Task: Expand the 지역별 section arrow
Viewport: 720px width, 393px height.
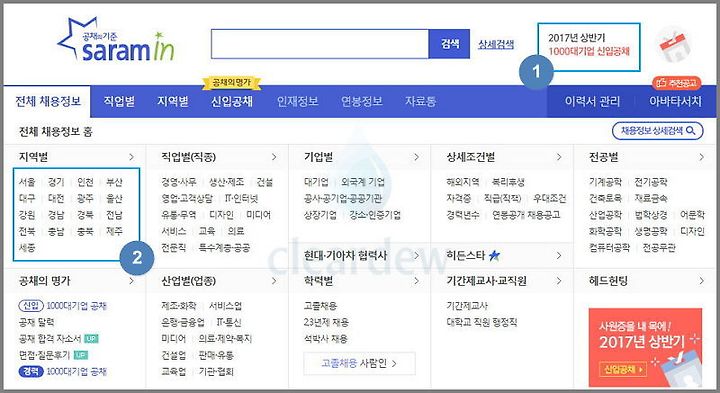Action: (x=132, y=157)
